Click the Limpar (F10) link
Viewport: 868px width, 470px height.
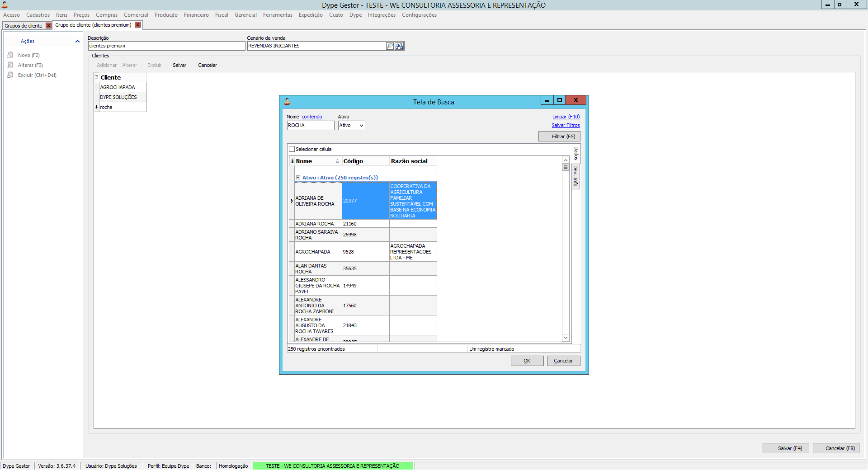566,117
